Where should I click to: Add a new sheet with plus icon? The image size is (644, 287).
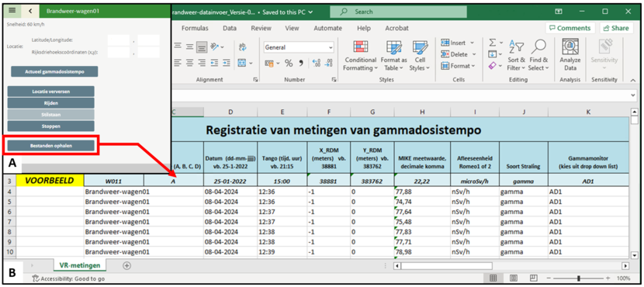click(x=127, y=265)
